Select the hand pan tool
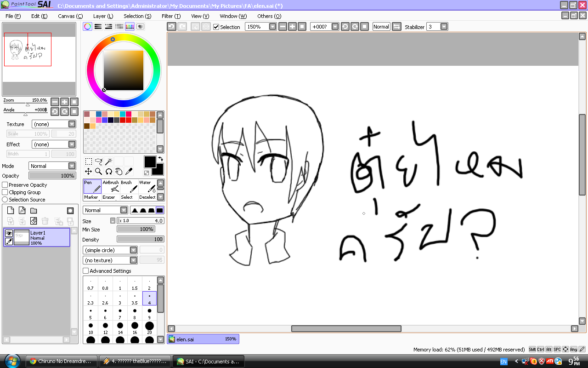Image resolution: width=588 pixels, height=368 pixels. (119, 172)
